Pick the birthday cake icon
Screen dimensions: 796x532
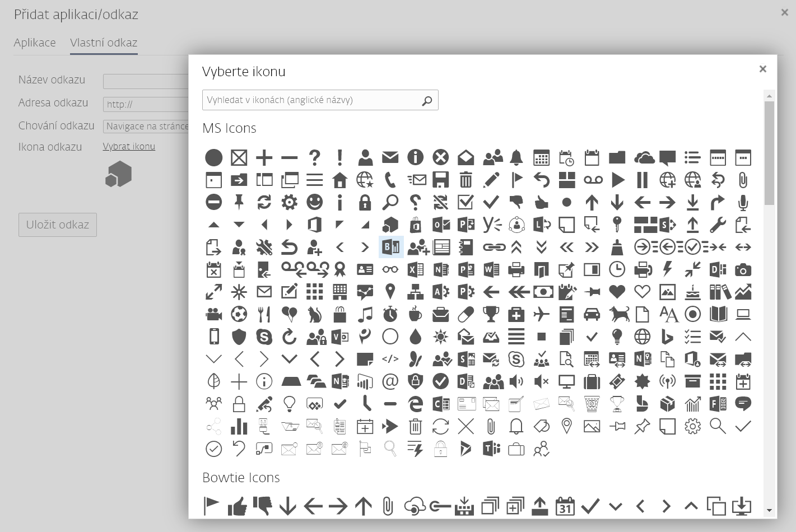click(692, 292)
